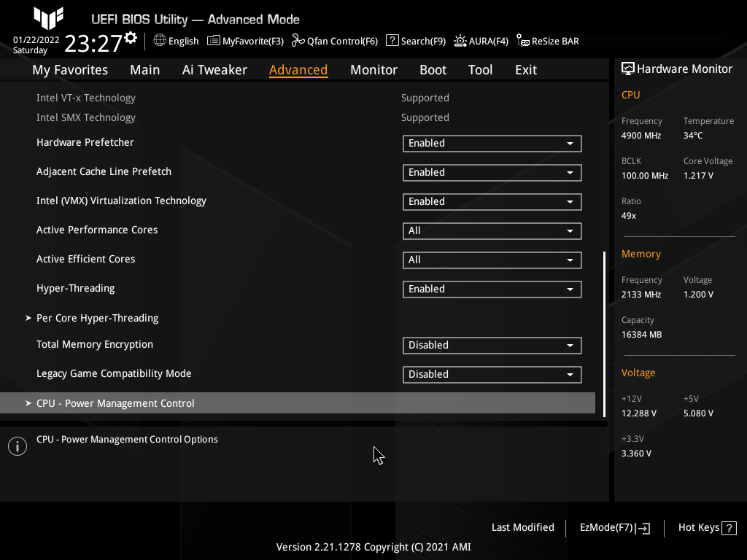Screen dimensions: 747x560
Task: Open Hardware Prefetcher dropdown
Action: click(x=492, y=144)
